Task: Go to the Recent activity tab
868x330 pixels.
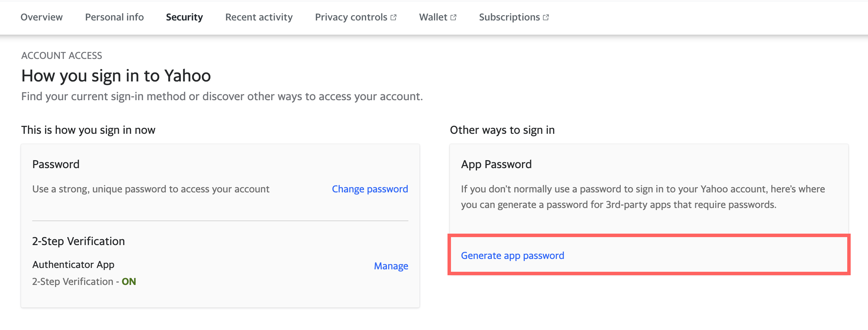Action: (x=259, y=17)
